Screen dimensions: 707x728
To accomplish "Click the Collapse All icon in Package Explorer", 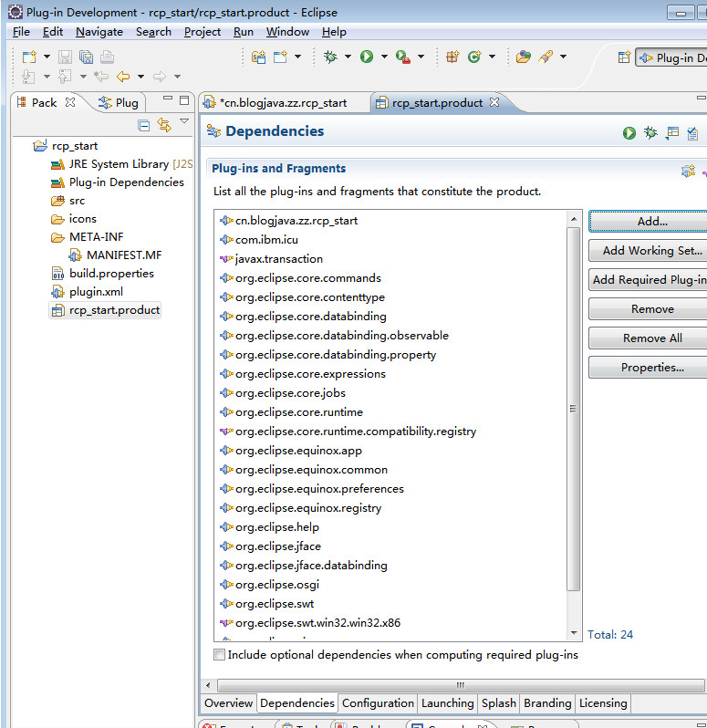I will [144, 125].
